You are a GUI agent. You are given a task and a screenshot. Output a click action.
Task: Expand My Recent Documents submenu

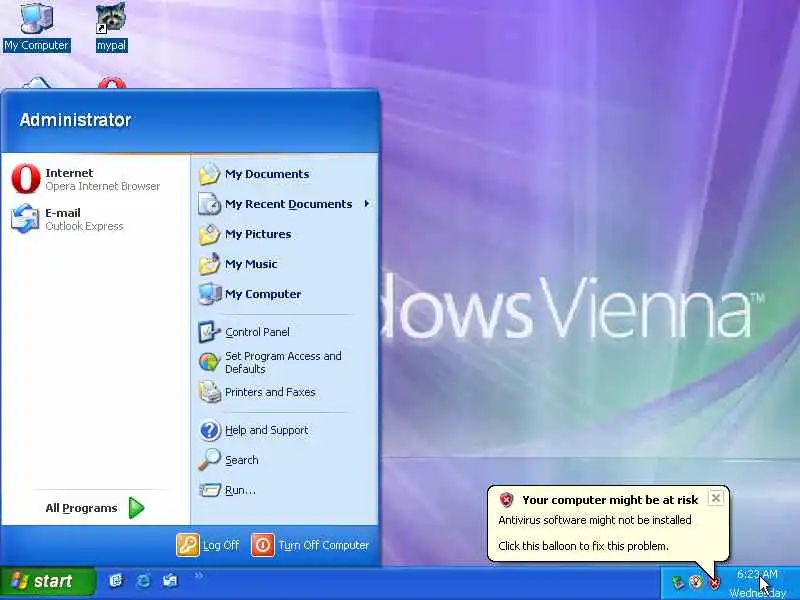pos(284,204)
